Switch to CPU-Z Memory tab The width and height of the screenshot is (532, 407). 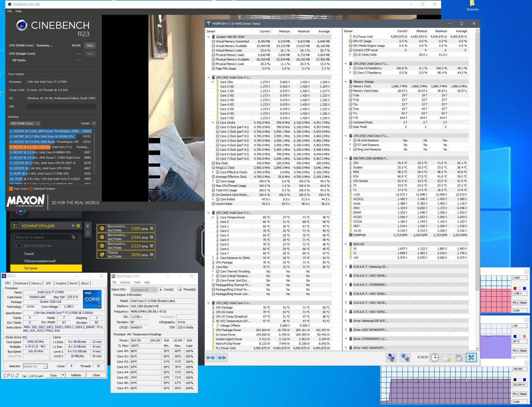[x=36, y=283]
